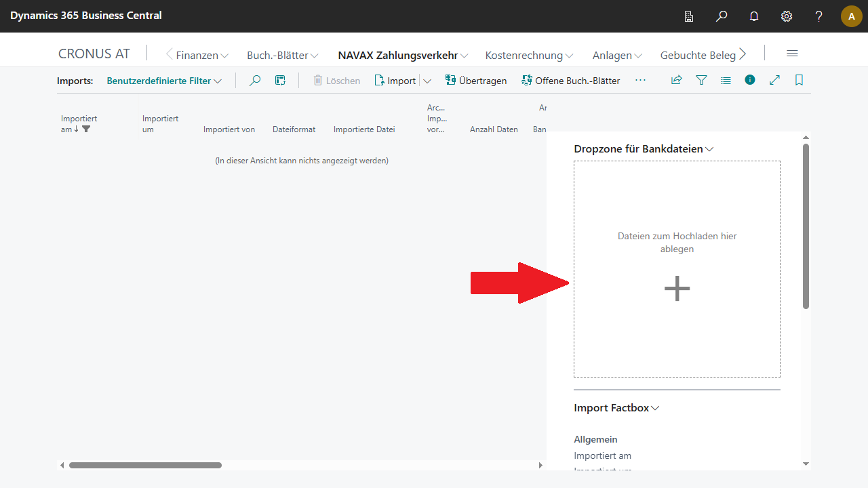Viewport: 868px width, 488px height.
Task: Open the settings gear
Action: coord(787,16)
